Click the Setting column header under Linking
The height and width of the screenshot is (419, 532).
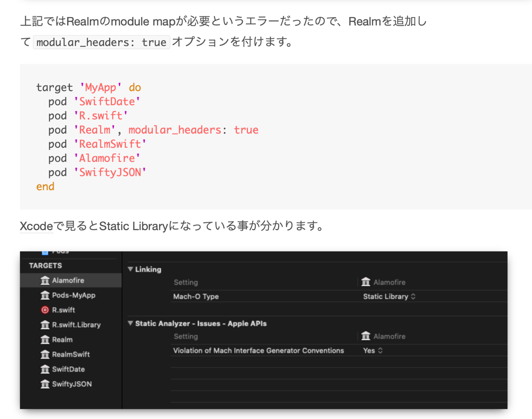[x=186, y=282]
